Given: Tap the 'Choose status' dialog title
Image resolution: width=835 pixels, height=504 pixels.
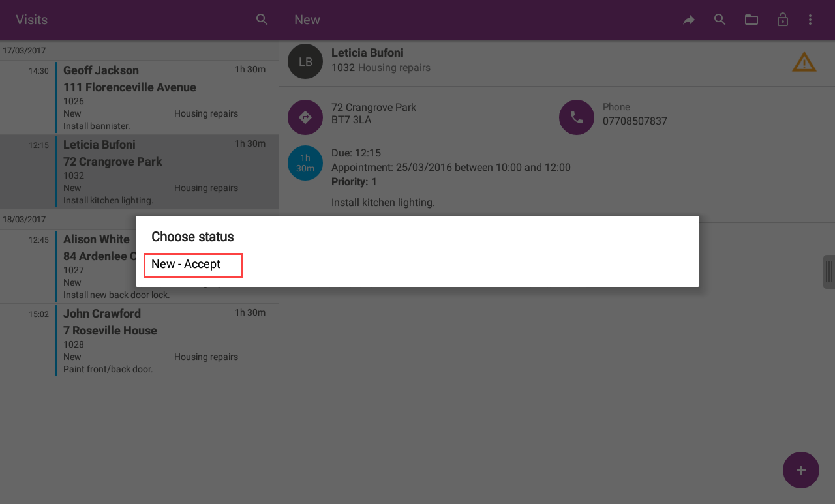Looking at the screenshot, I should 192,237.
